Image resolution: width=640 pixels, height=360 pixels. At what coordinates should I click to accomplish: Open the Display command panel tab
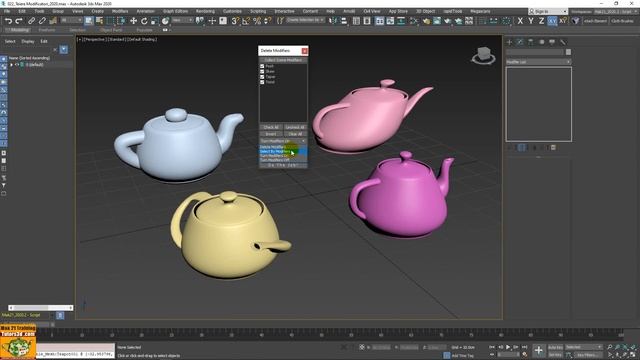point(552,42)
